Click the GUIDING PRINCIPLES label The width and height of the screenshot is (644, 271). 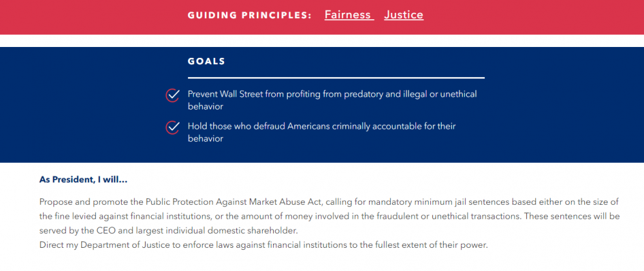click(x=250, y=15)
